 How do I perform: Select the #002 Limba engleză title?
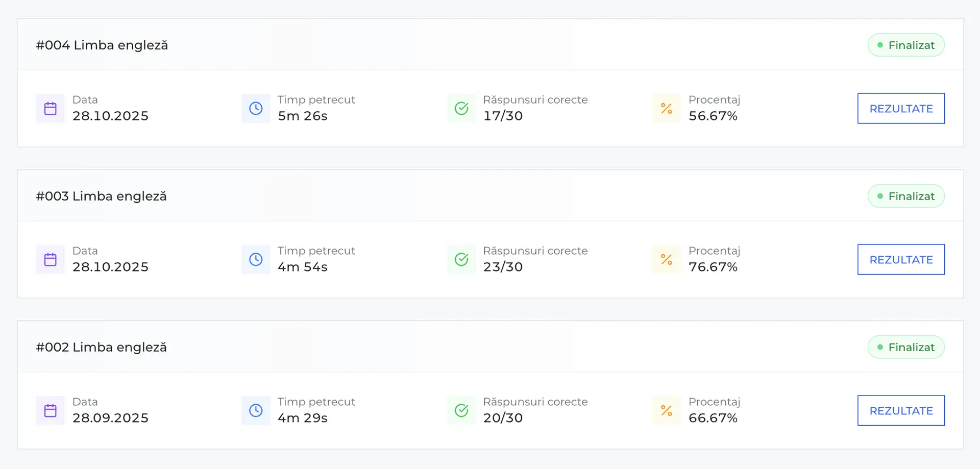click(101, 347)
